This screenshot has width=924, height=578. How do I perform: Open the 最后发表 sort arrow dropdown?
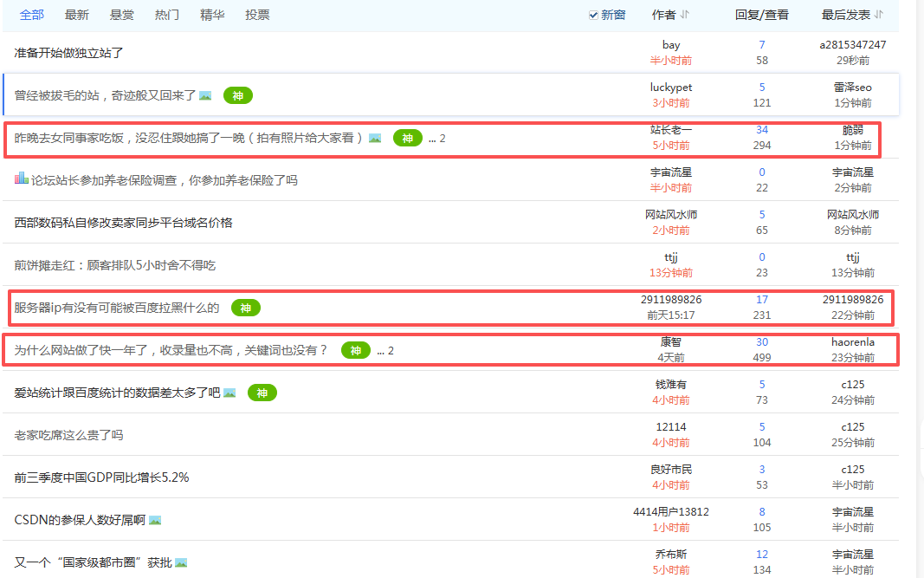click(x=879, y=15)
